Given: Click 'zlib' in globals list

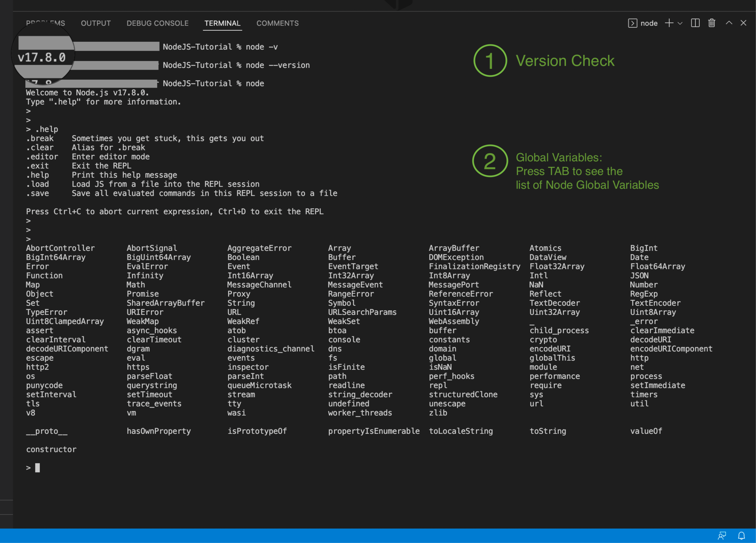Looking at the screenshot, I should coord(438,413).
